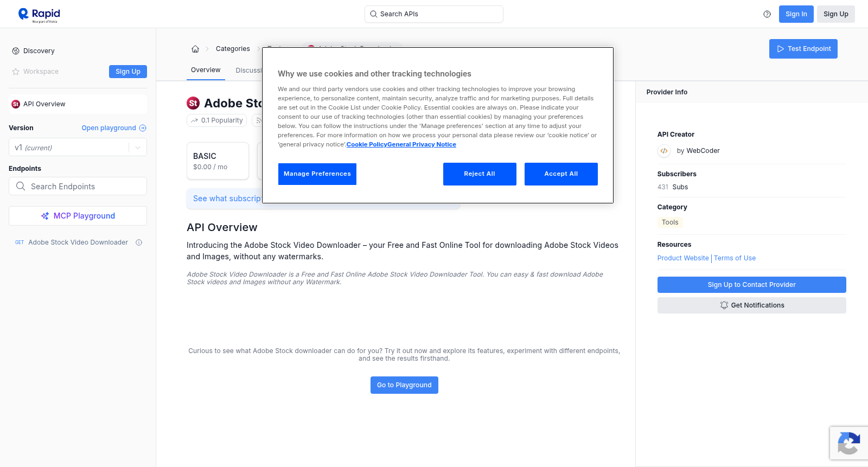Switch to the Overview tab
Screen dimensions: 868x467
tap(206, 70)
